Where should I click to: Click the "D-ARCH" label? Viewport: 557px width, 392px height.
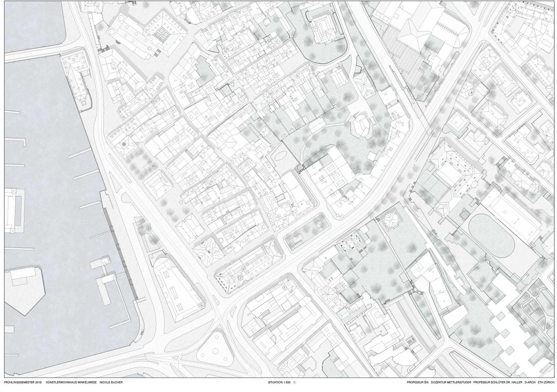click(x=530, y=382)
